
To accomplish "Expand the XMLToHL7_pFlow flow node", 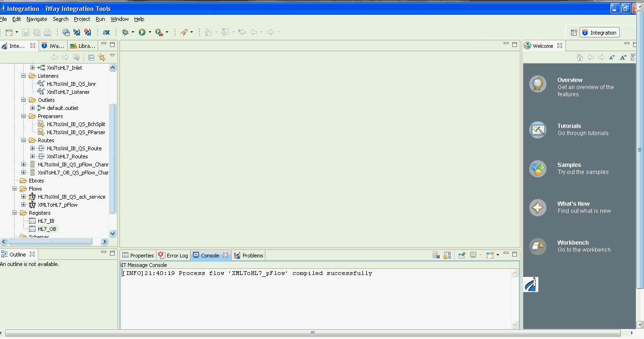I will [23, 205].
